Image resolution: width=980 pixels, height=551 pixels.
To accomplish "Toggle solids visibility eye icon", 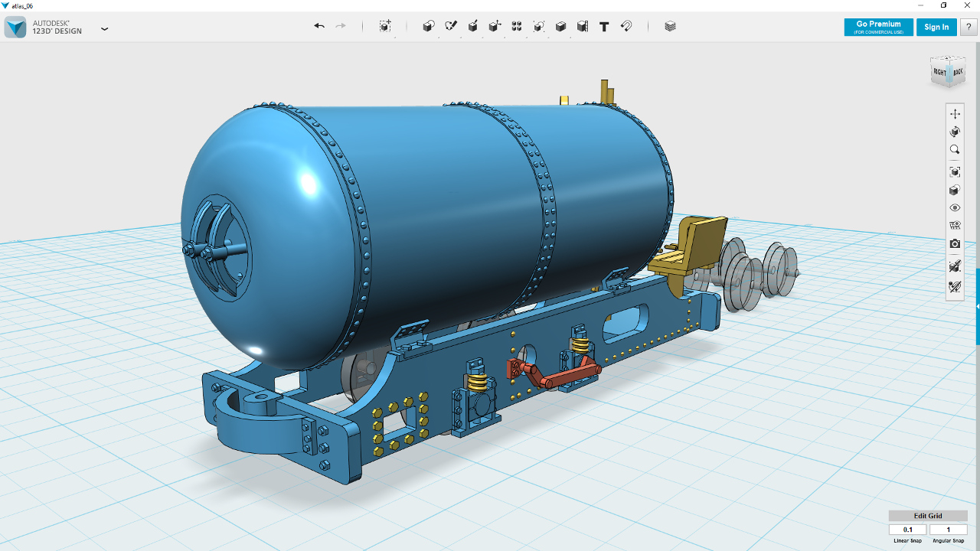I will tap(955, 208).
